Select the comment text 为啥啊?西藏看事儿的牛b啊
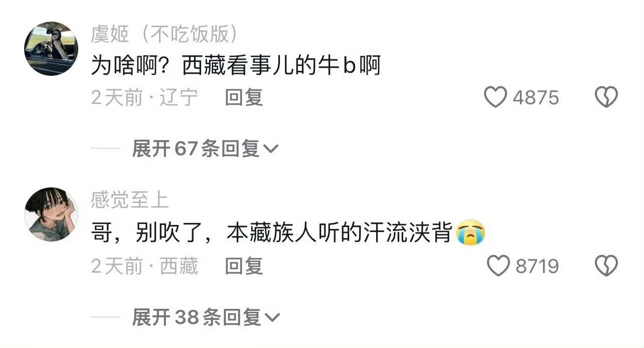The width and height of the screenshot is (644, 348). tap(236, 66)
